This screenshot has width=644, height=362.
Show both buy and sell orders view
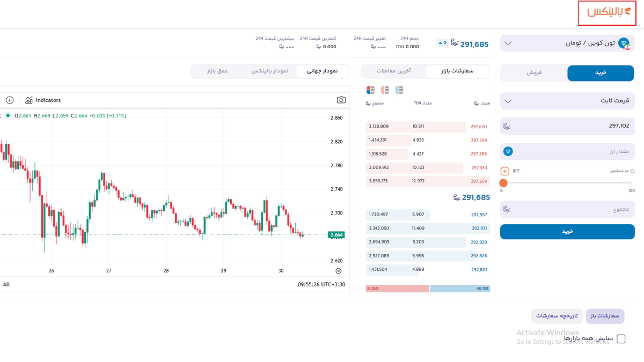click(x=370, y=90)
